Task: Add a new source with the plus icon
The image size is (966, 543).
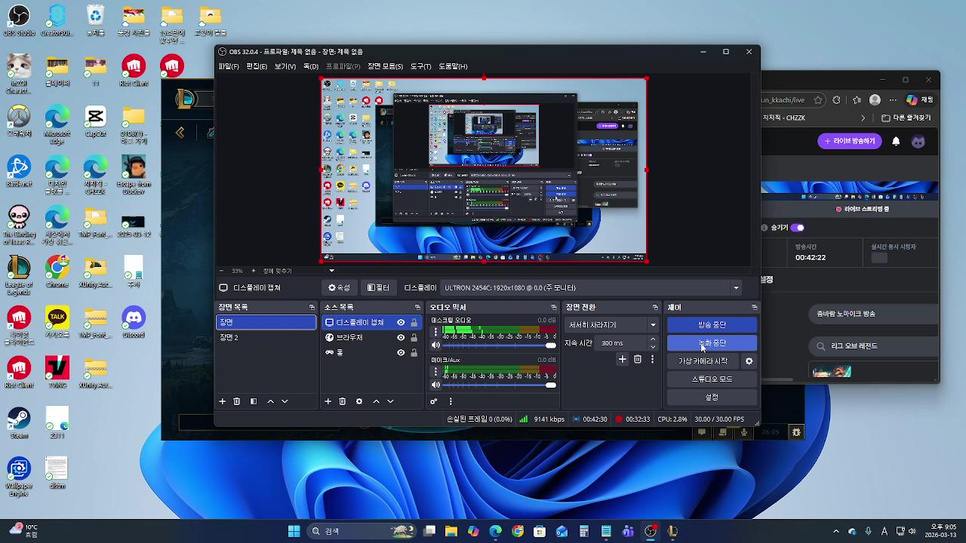Action: click(327, 401)
